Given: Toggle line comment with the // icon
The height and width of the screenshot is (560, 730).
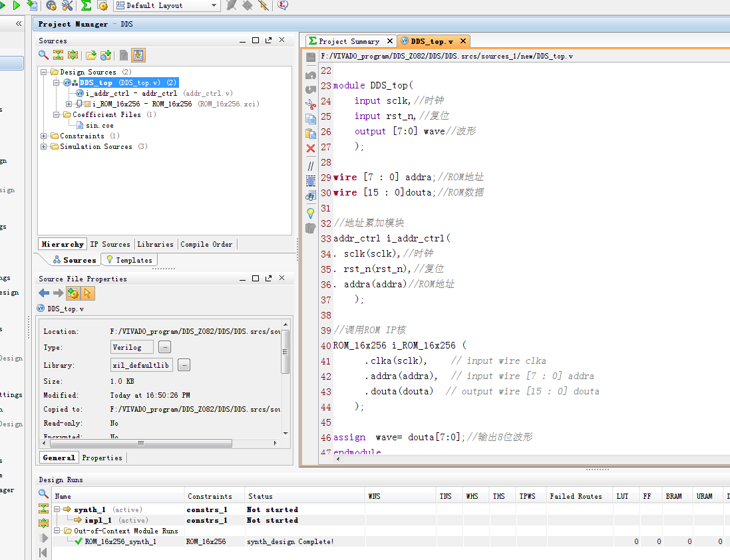Looking at the screenshot, I should point(311,166).
